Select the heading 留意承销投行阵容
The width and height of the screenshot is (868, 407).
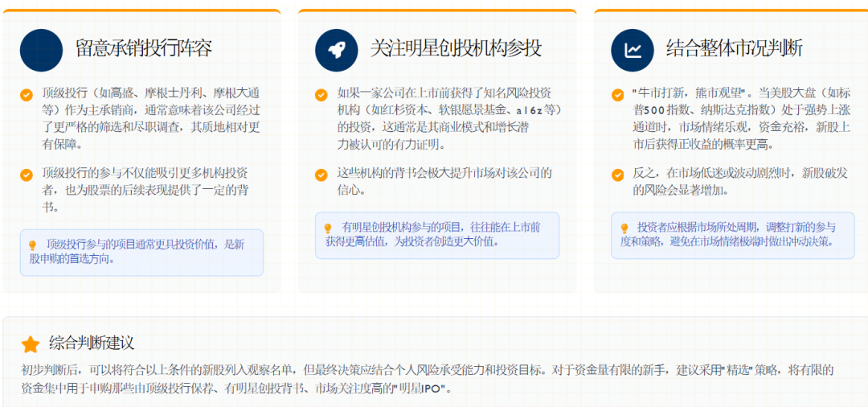144,49
